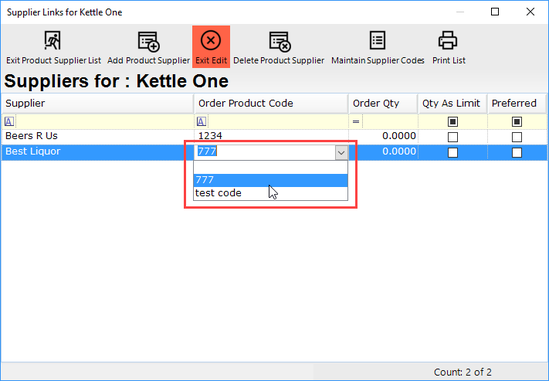
Task: Click the 1234 product code cell
Action: tap(271, 136)
